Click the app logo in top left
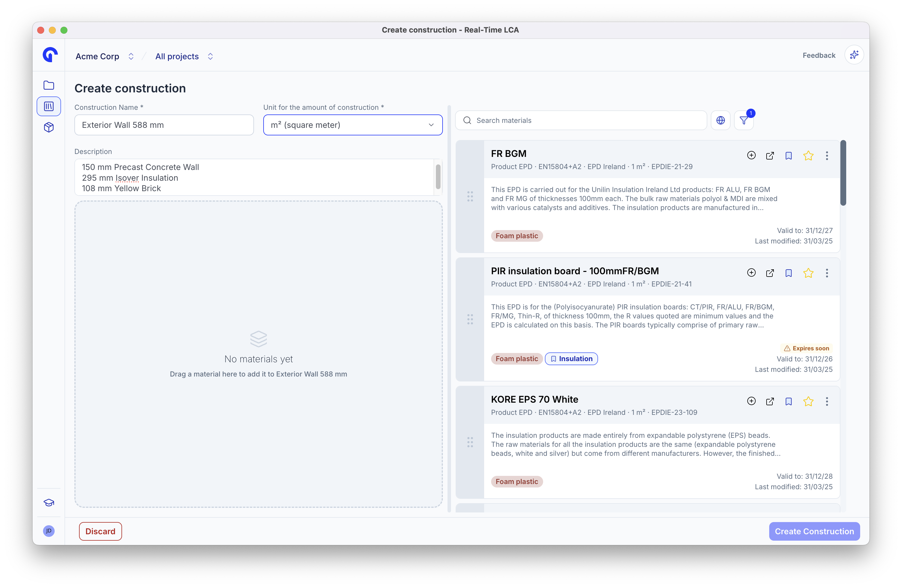Image resolution: width=902 pixels, height=588 pixels. 50,55
